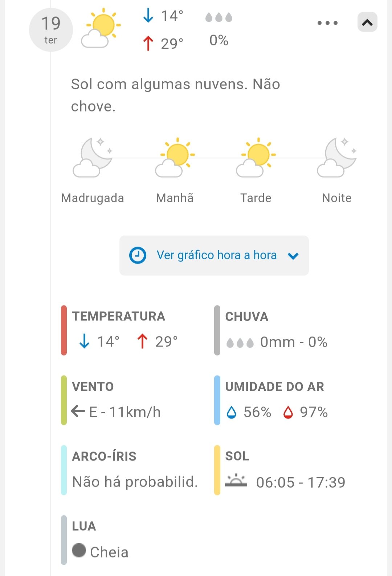Click the clock icon in hourly chart button
The width and height of the screenshot is (392, 576).
pos(138,255)
